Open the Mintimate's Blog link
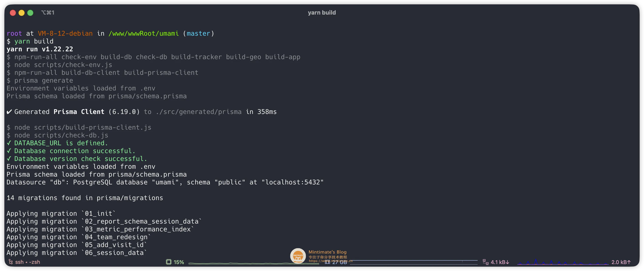The height and width of the screenshot is (271, 644). (x=327, y=252)
